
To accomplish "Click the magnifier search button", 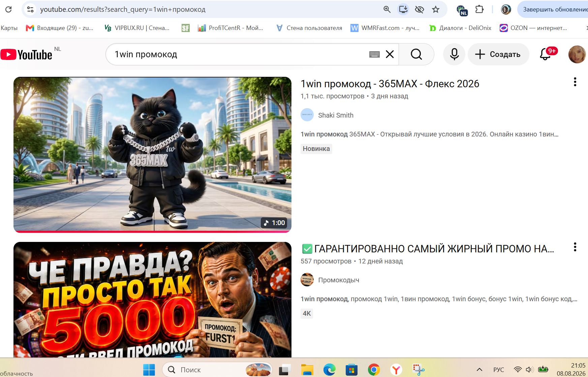I will [x=416, y=54].
